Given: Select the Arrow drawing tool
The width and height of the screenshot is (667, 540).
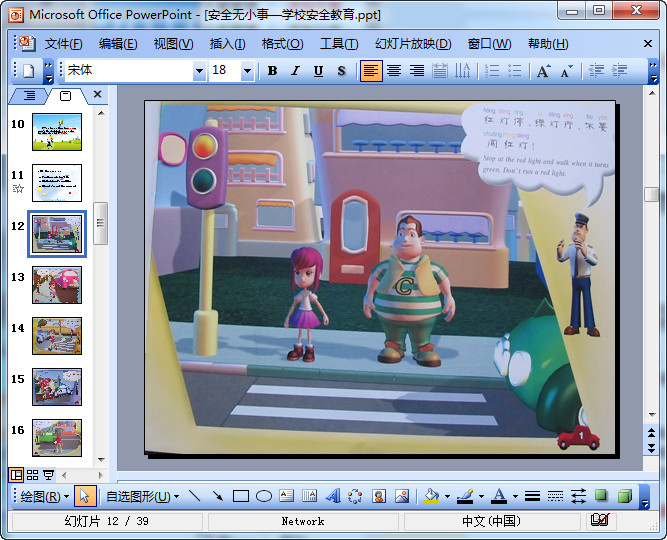Looking at the screenshot, I should 218,496.
